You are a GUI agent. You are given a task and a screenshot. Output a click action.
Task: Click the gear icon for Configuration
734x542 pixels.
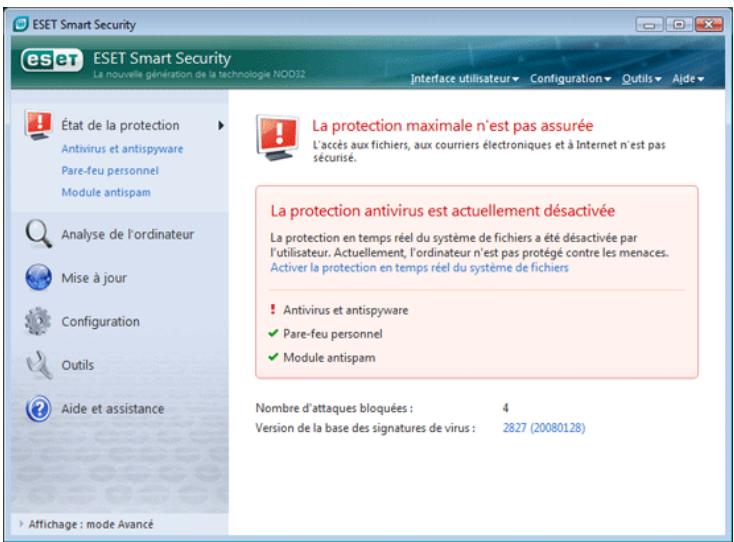coord(38,321)
